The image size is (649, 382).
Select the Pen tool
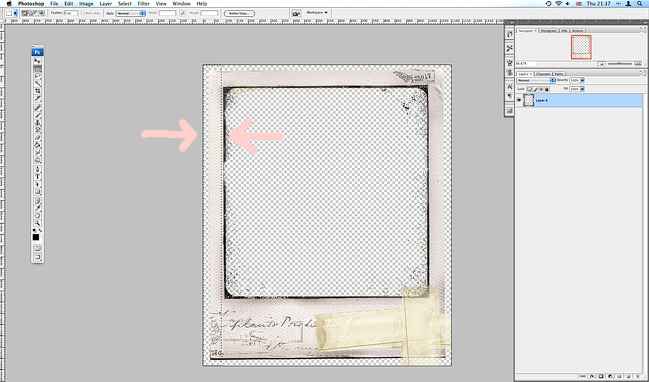37,169
